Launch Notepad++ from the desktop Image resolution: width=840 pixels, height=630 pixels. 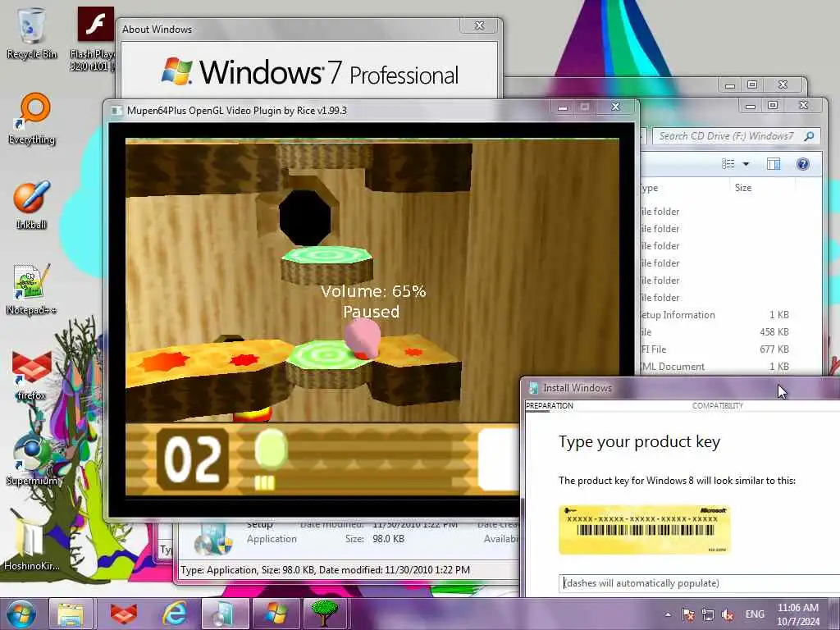[31, 290]
